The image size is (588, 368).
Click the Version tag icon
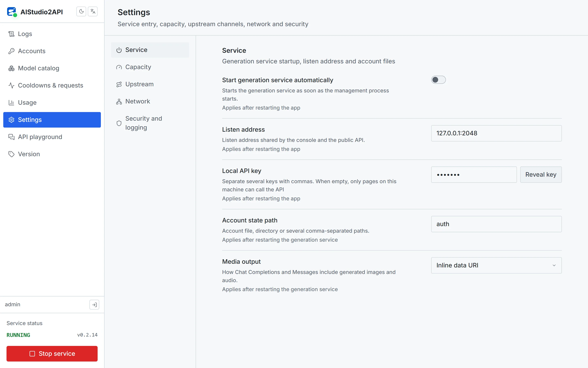click(11, 154)
